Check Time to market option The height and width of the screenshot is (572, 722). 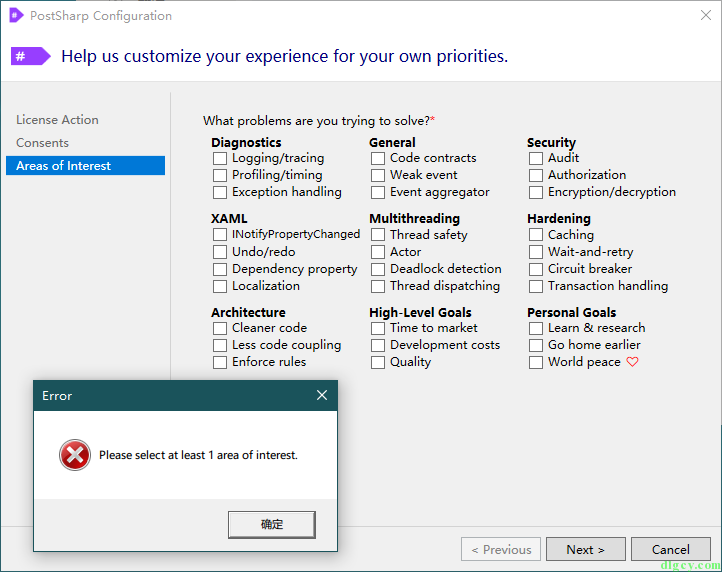coord(378,328)
